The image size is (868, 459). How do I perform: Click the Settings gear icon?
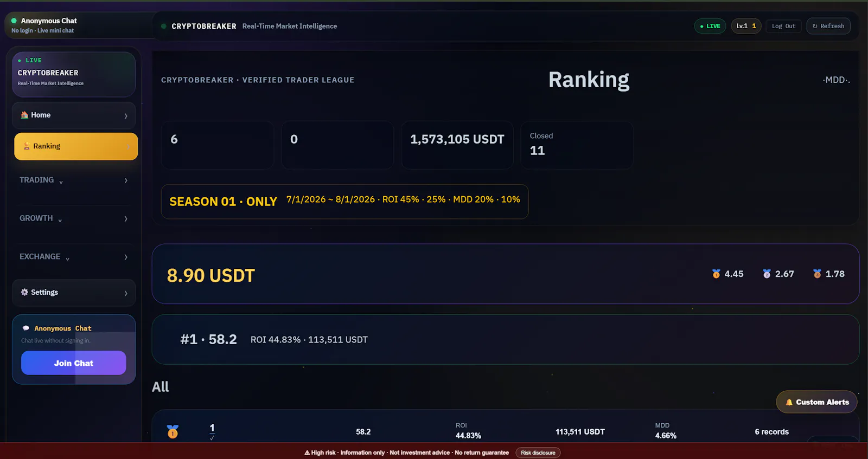24,292
